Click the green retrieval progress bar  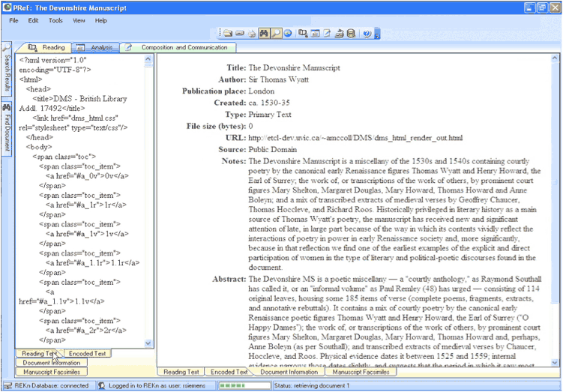click(244, 386)
